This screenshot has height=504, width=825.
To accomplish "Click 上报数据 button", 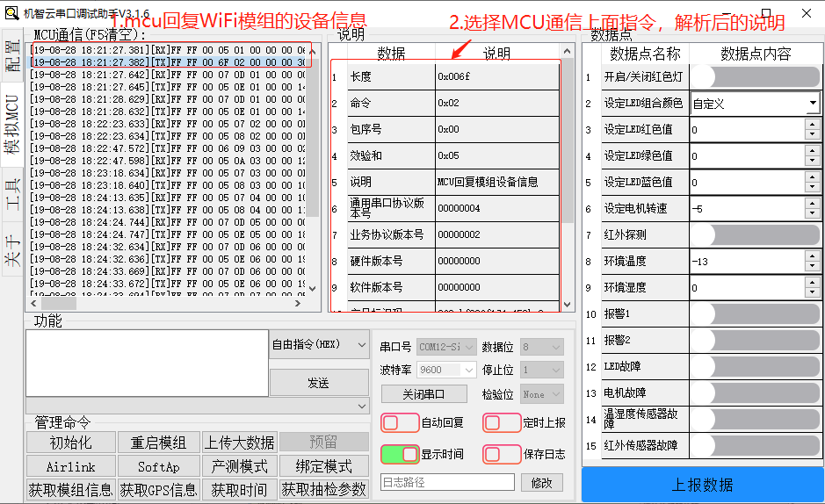I will pyautogui.click(x=703, y=485).
